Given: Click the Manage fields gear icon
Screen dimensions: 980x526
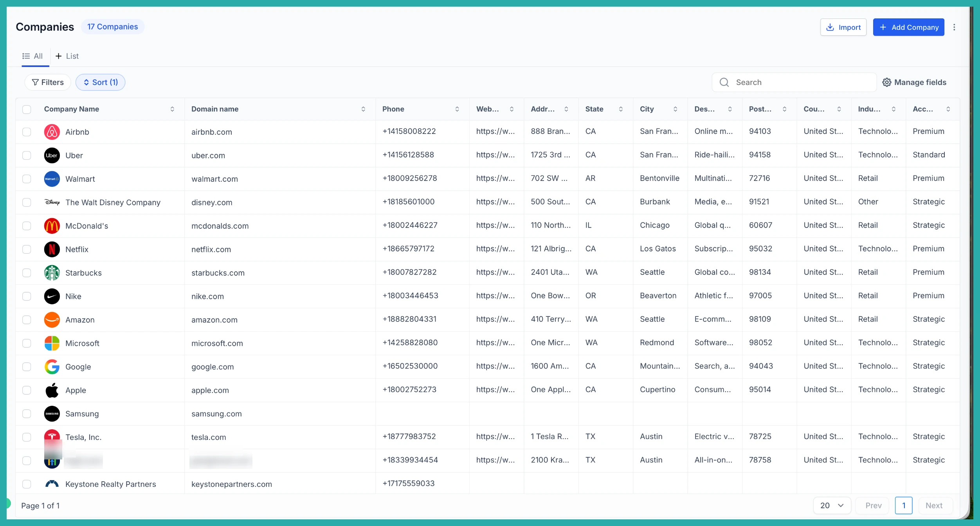Looking at the screenshot, I should tap(886, 82).
